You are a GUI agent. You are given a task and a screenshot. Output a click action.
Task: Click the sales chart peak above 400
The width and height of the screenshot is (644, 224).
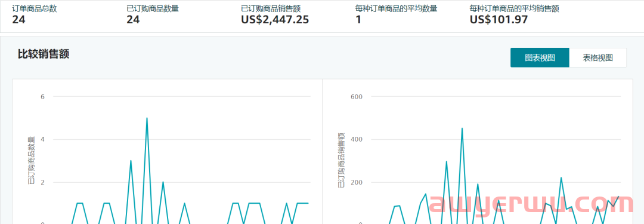click(x=462, y=128)
